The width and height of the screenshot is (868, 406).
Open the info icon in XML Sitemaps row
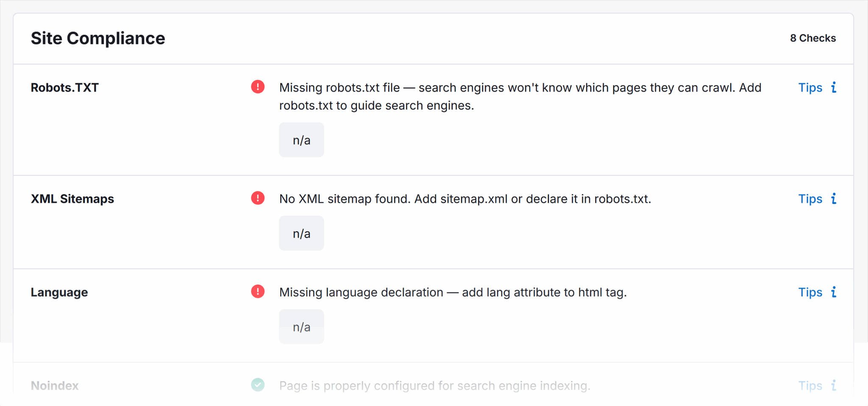[834, 199]
